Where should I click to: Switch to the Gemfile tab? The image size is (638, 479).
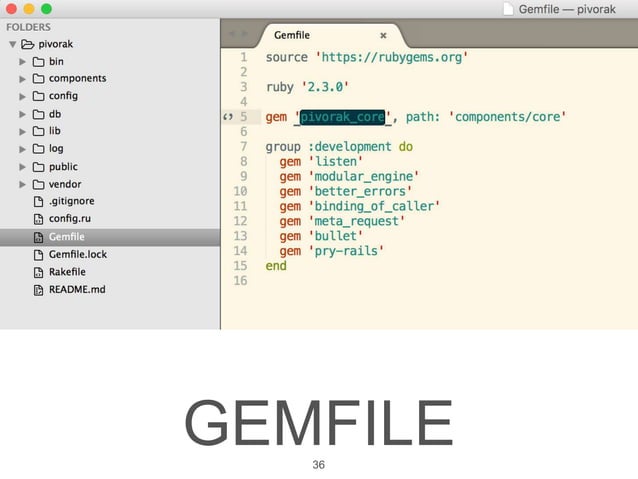pos(292,35)
